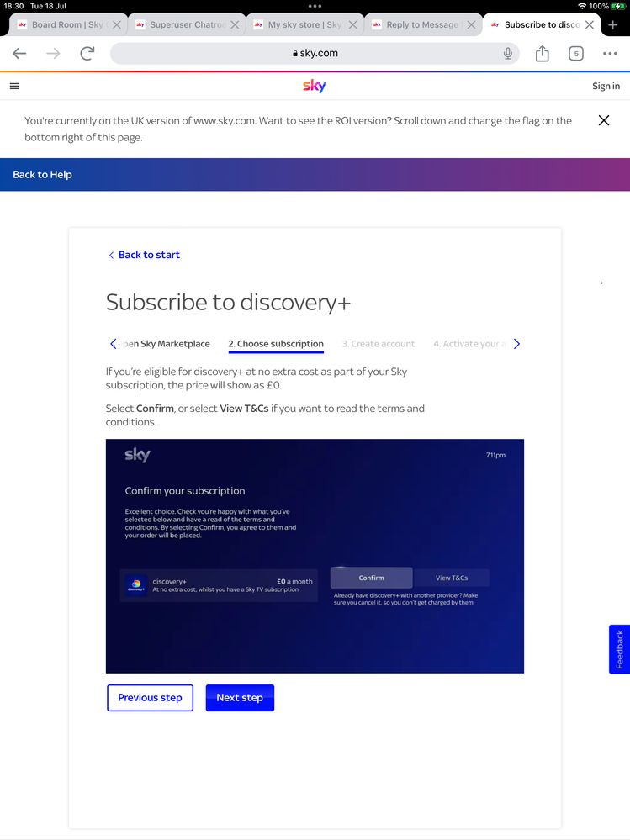The image size is (630, 840).
Task: Select the 3. Create account step
Action: 379,344
